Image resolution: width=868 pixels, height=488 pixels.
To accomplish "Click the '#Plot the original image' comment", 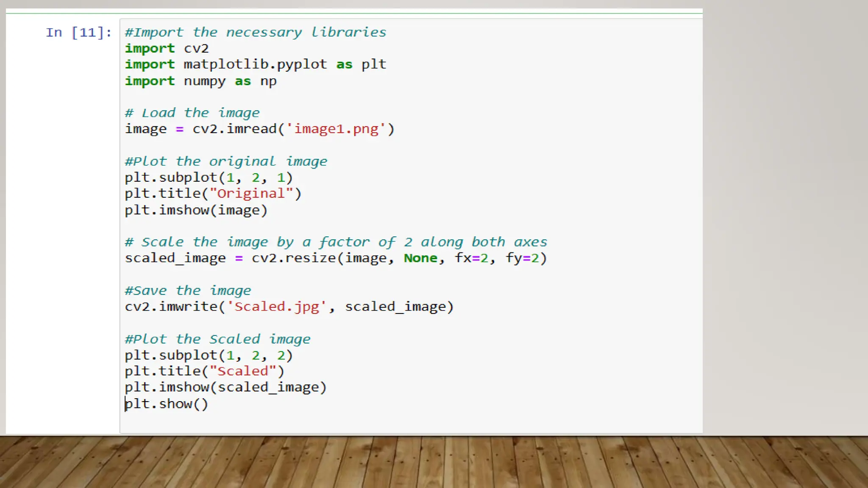I will click(x=226, y=161).
